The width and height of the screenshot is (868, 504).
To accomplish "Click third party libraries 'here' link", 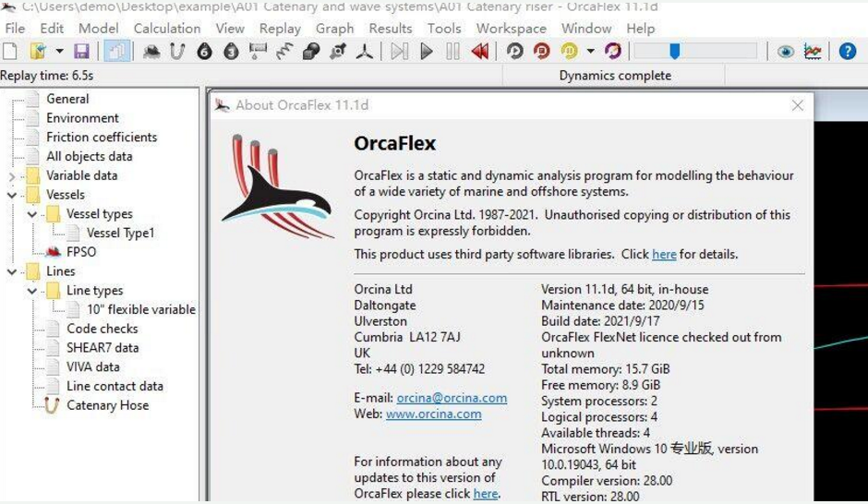I will (x=664, y=254).
